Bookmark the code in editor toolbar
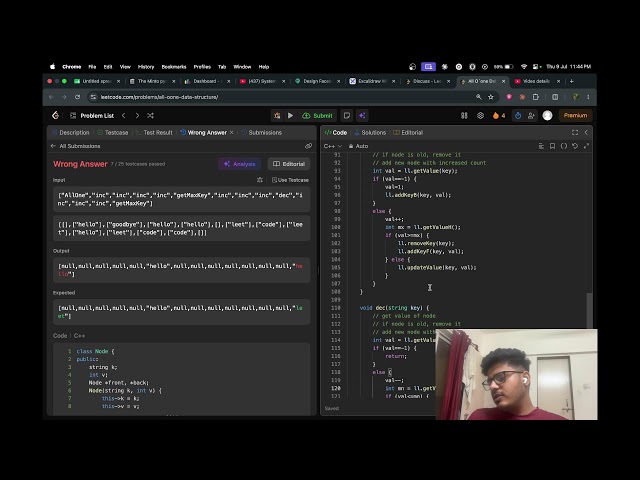The width and height of the screenshot is (640, 480). pyautogui.click(x=552, y=146)
